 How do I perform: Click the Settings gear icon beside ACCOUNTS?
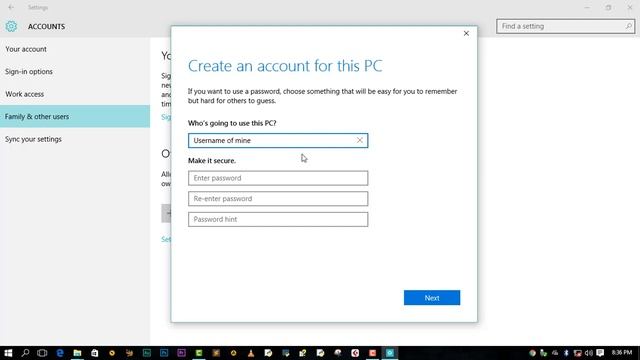[11, 27]
